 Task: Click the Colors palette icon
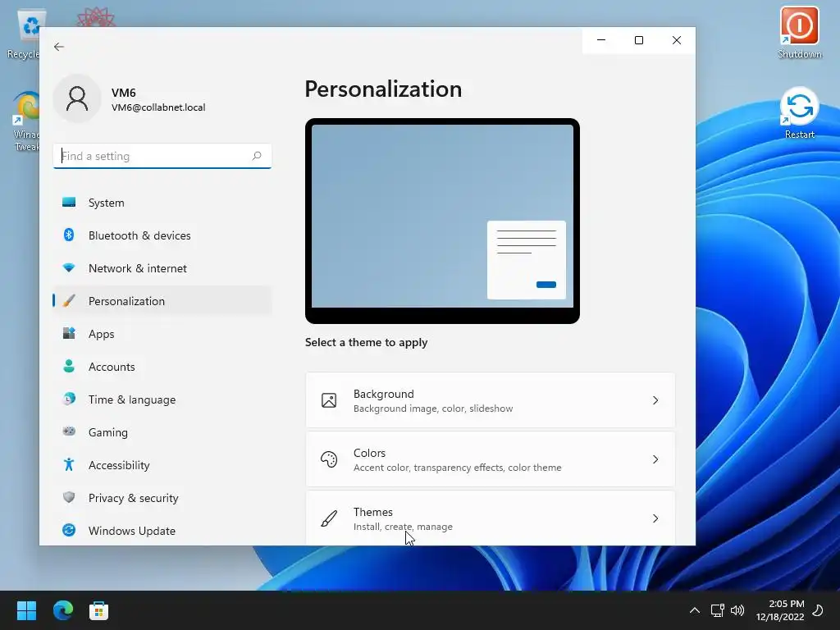329,459
